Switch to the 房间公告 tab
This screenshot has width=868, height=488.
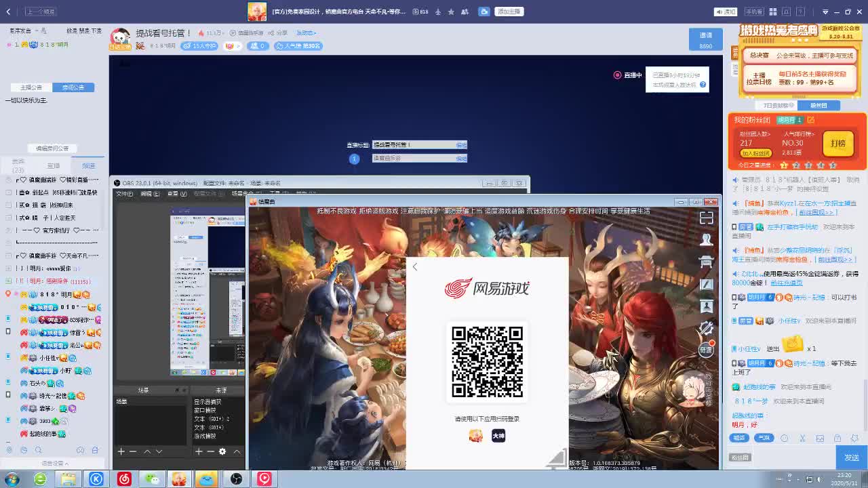(73, 87)
